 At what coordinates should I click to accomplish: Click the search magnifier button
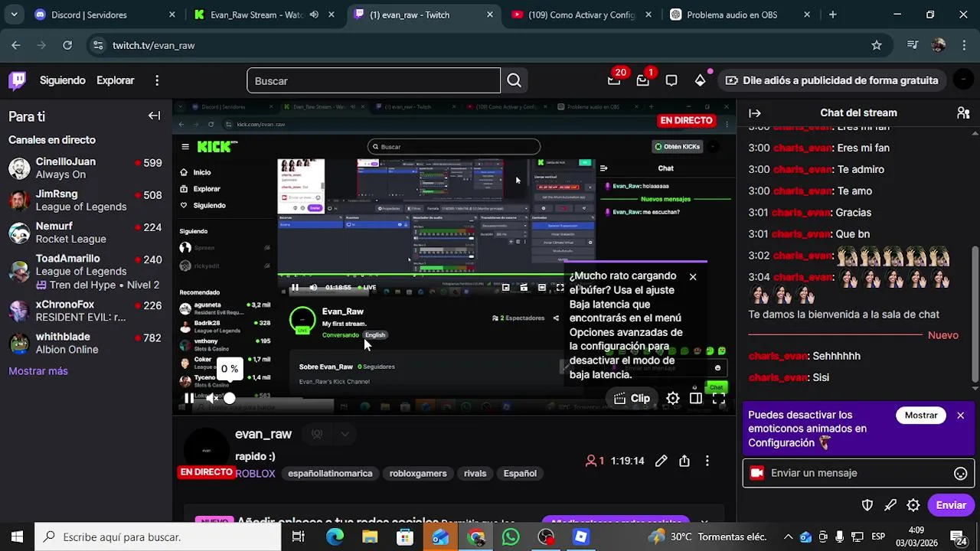click(x=514, y=80)
